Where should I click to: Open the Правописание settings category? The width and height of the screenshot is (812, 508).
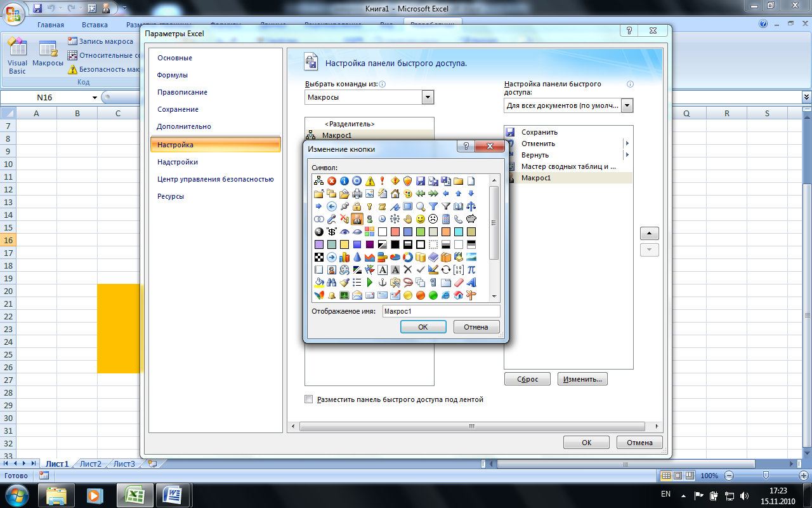tap(182, 92)
